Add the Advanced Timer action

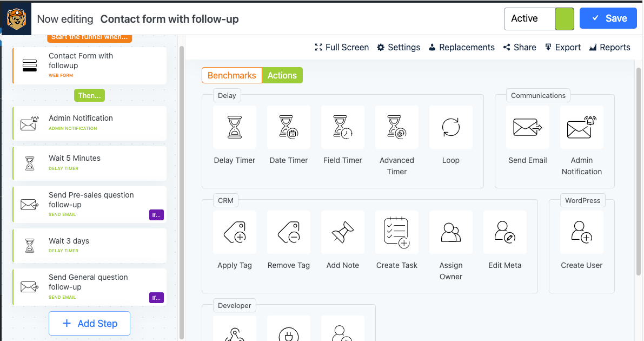[x=397, y=127]
